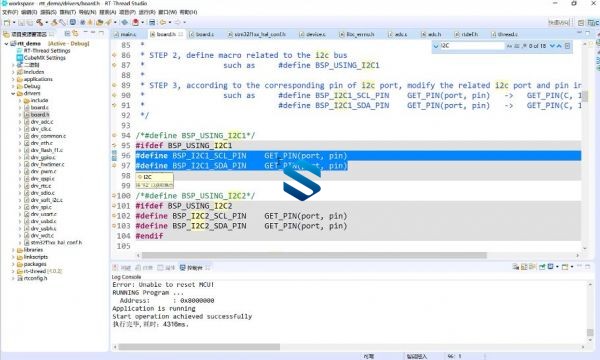Screen dimensions: 600x360
Task: Click CubeMX Settings icon in project tree
Action: [x=20, y=58]
